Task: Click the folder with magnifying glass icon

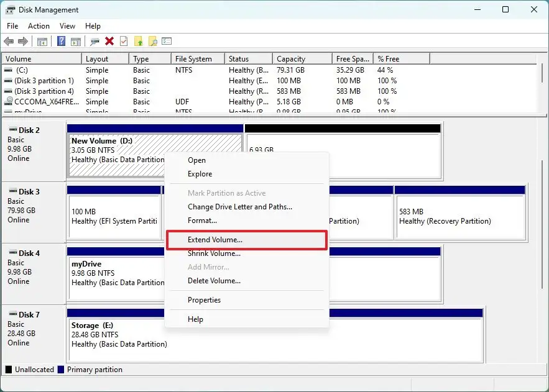Action: point(152,42)
